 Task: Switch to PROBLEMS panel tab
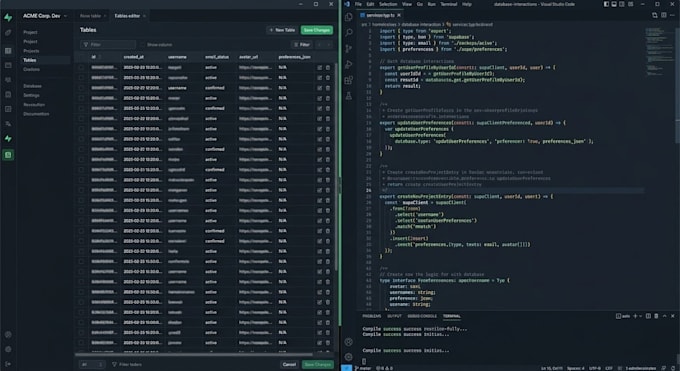372,316
